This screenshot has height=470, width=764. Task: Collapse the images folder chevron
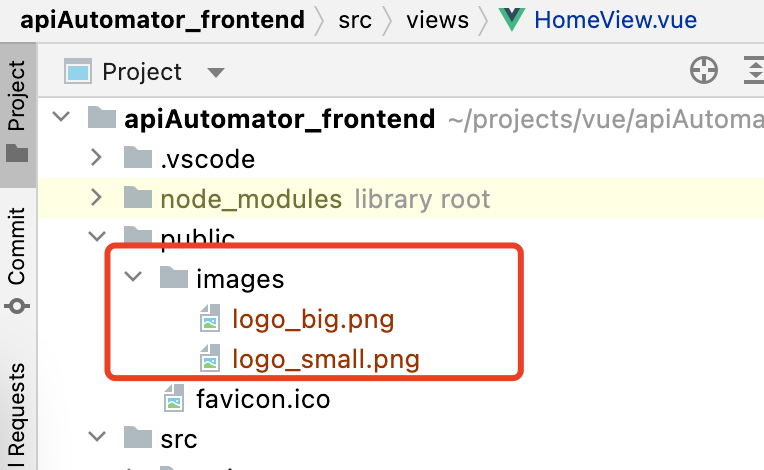click(133, 277)
